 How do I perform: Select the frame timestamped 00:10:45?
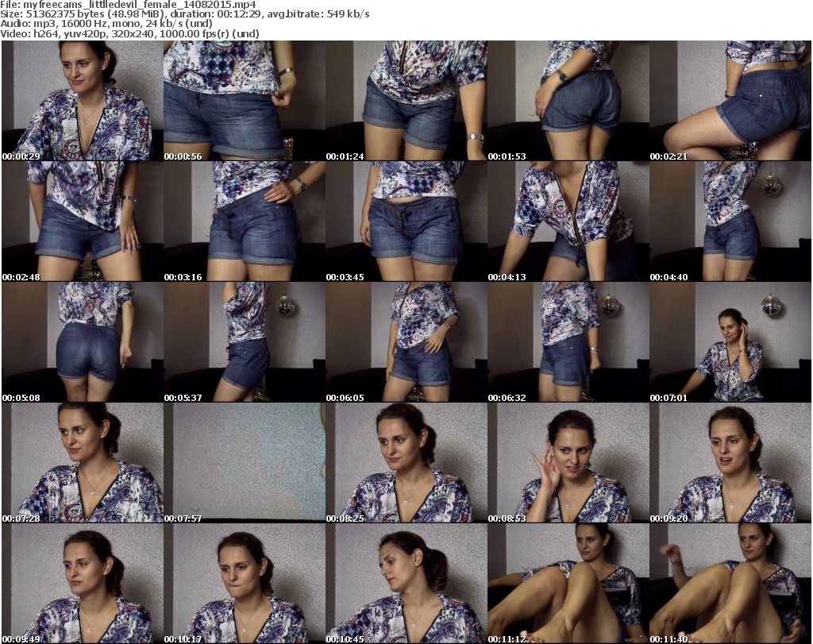click(x=406, y=584)
